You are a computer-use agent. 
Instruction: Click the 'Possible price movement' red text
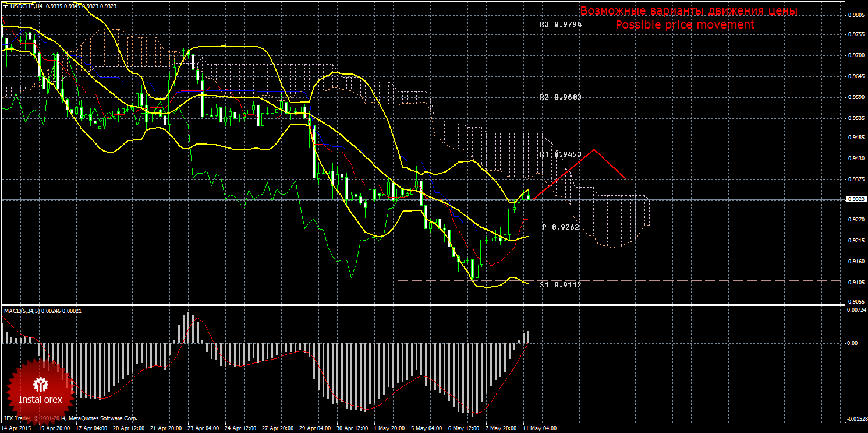[685, 25]
